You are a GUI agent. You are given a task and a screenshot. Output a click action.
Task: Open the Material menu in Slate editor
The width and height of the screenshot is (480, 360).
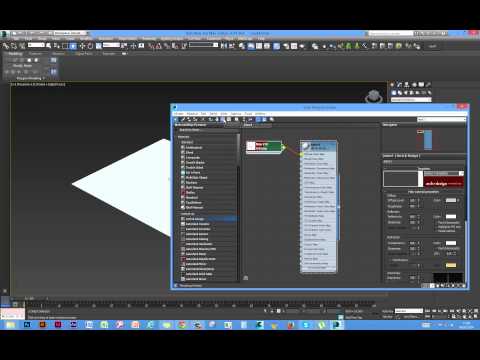(x=192, y=114)
